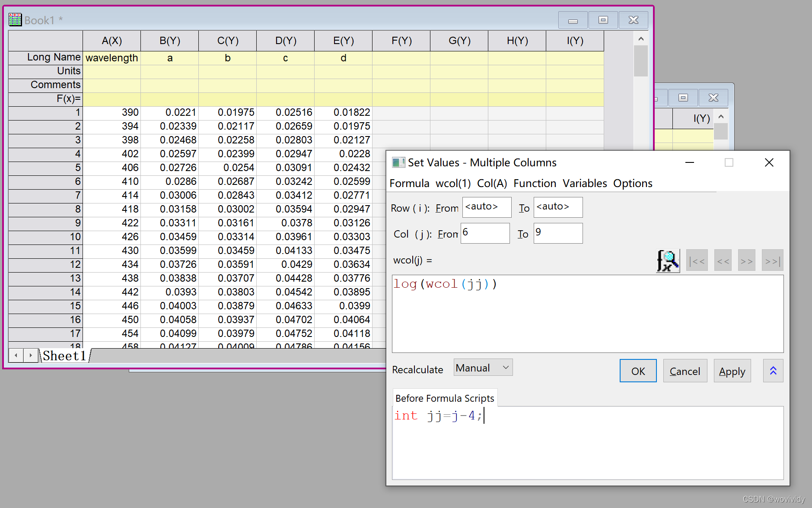The image size is (812, 508).
Task: Select column header H(Y)
Action: point(517,41)
